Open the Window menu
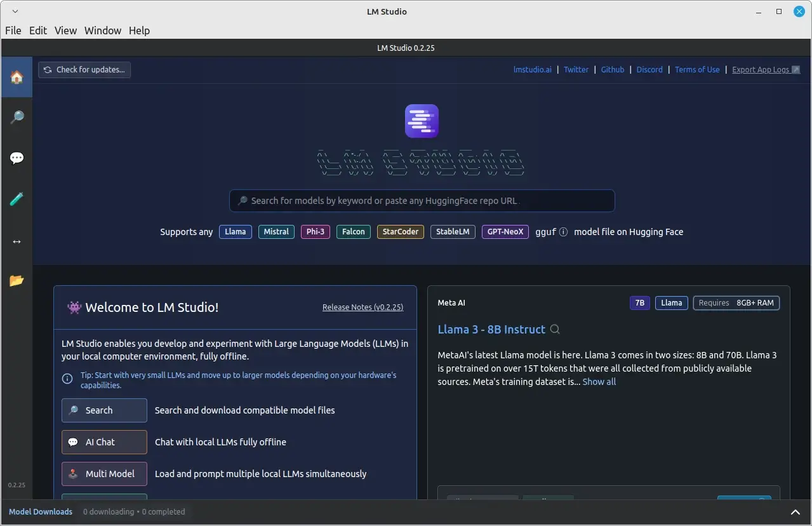 tap(103, 30)
